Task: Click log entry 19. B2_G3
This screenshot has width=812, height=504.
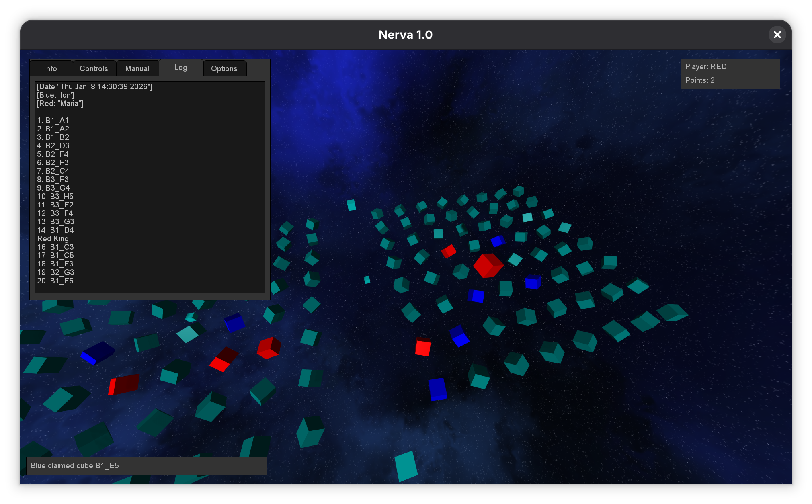Action: coord(55,272)
